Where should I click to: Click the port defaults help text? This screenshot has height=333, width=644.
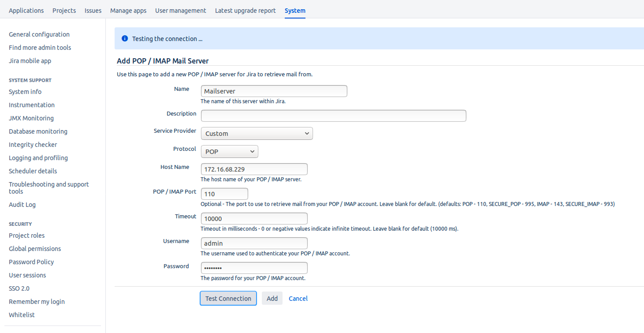pos(408,204)
